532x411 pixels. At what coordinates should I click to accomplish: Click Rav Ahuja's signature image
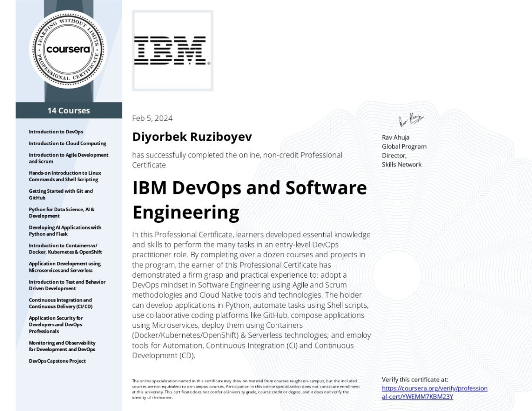coord(411,120)
